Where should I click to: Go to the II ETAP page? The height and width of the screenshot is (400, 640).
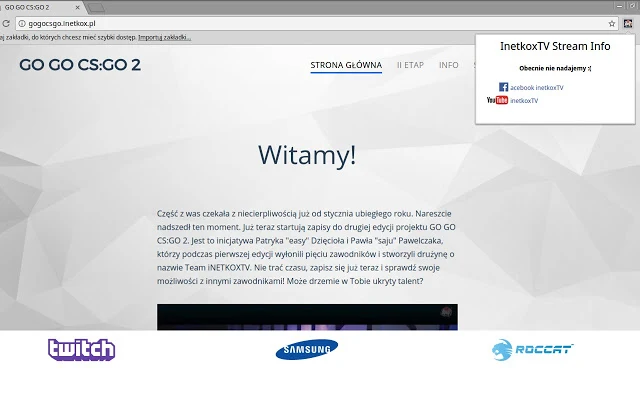pyautogui.click(x=410, y=65)
